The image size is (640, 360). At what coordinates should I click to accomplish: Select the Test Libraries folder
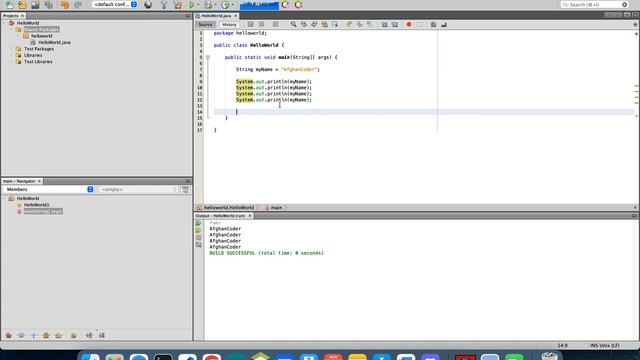click(38, 62)
